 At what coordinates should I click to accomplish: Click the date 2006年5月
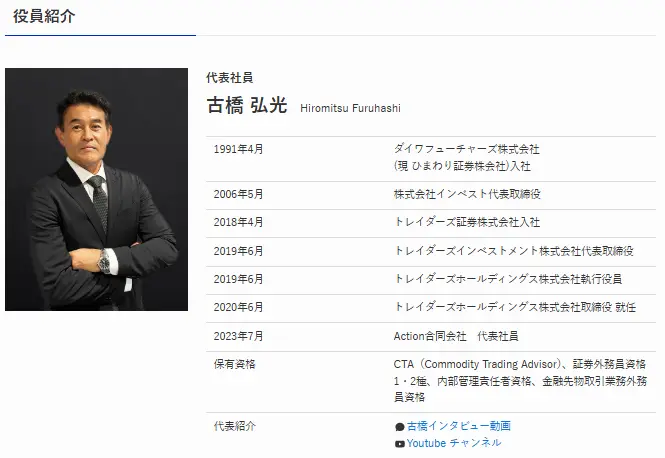pyautogui.click(x=238, y=194)
